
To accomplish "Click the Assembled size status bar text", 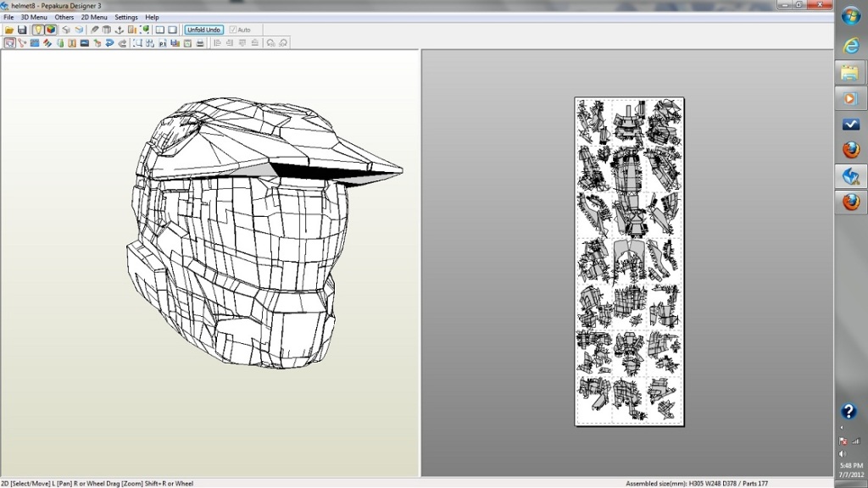I will (697, 484).
